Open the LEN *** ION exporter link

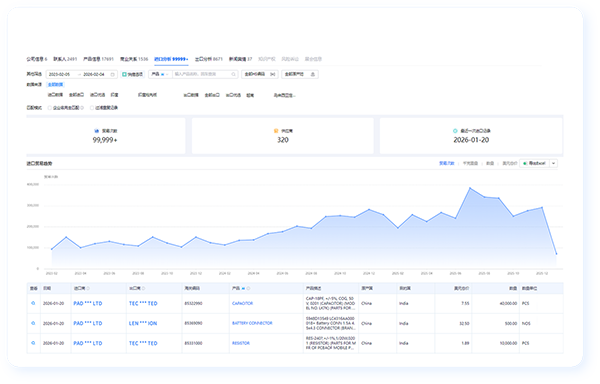click(x=143, y=323)
